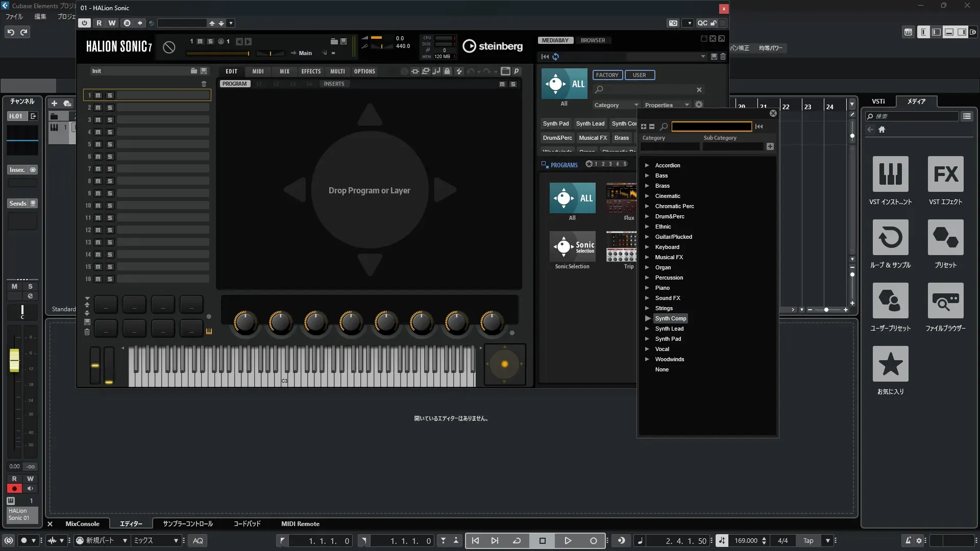Toggle the Read automation R button
The image size is (980, 551).
pos(99,23)
